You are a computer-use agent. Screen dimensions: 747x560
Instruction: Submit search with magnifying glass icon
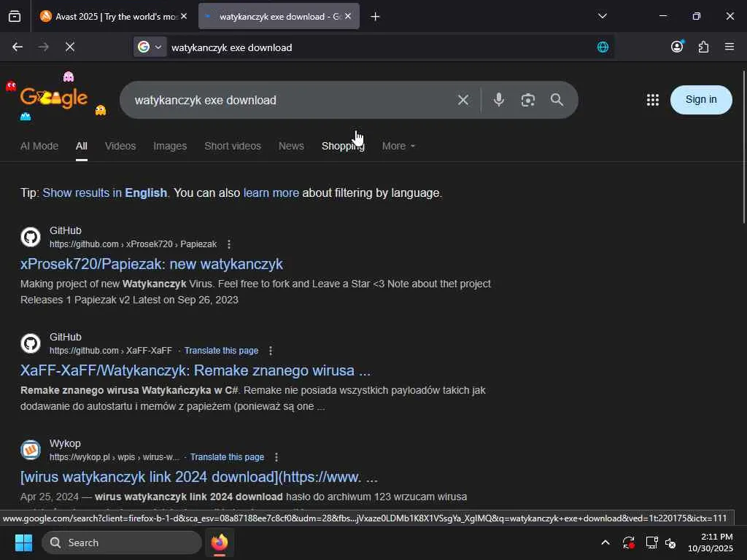[557, 100]
